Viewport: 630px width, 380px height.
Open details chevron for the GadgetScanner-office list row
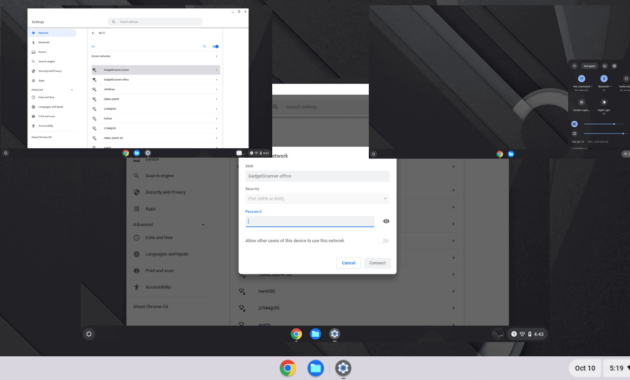tap(216, 80)
